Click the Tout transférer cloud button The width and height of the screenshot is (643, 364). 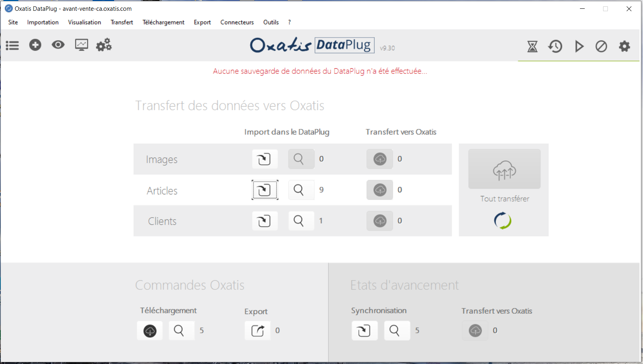point(505,169)
